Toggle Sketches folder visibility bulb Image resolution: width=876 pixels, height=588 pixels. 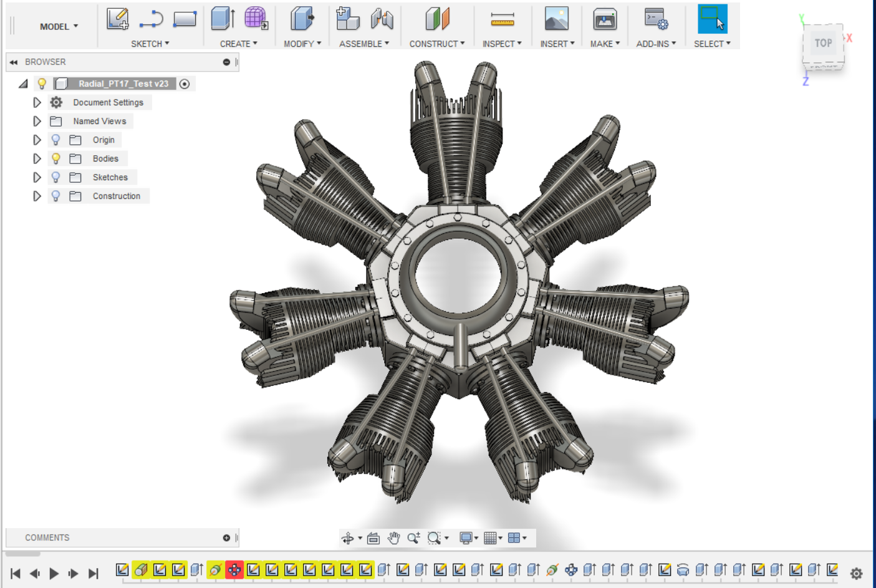pos(55,177)
